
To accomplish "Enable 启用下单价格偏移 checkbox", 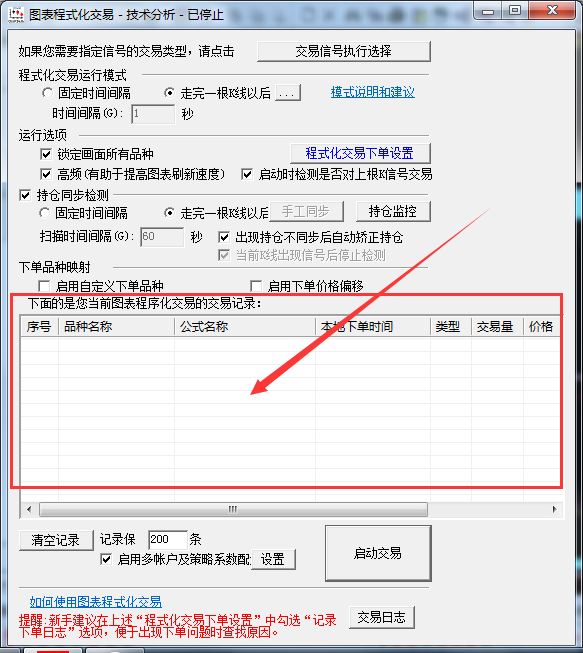I will tap(256, 286).
